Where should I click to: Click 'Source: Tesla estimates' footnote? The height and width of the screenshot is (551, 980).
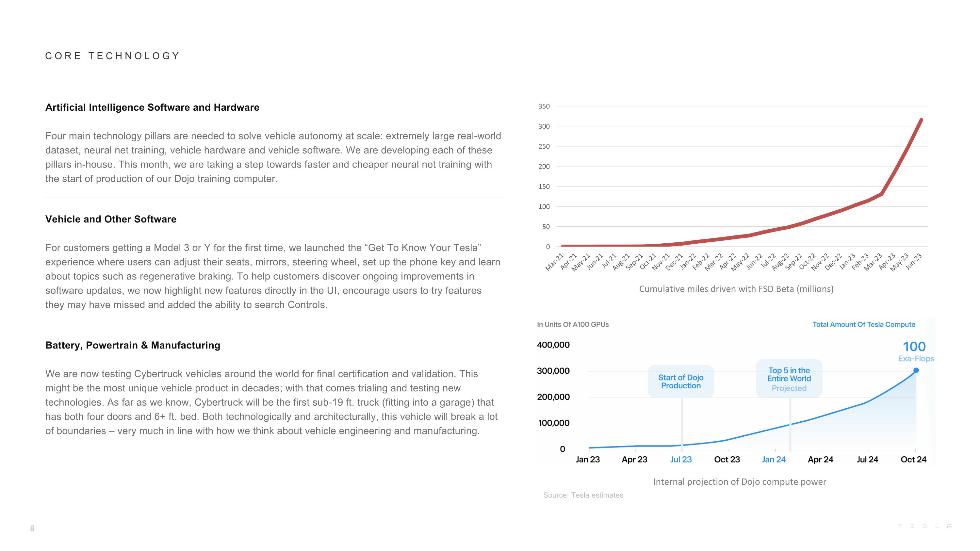[583, 495]
